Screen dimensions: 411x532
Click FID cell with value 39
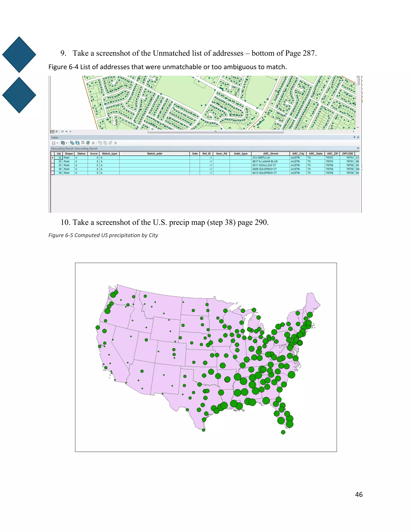[x=59, y=173]
